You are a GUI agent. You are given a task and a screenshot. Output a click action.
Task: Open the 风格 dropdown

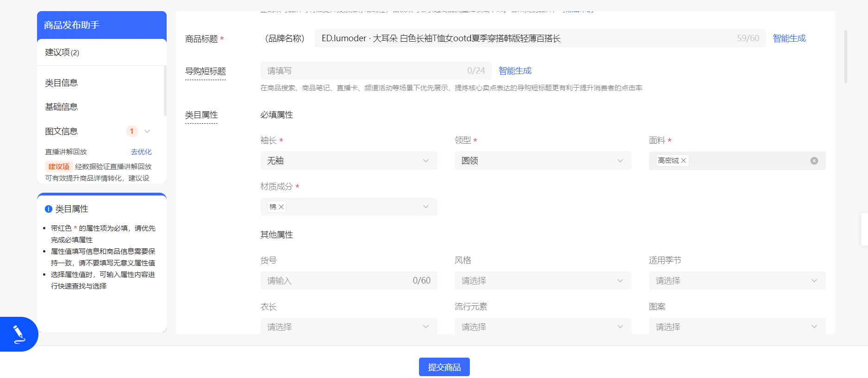tap(543, 281)
